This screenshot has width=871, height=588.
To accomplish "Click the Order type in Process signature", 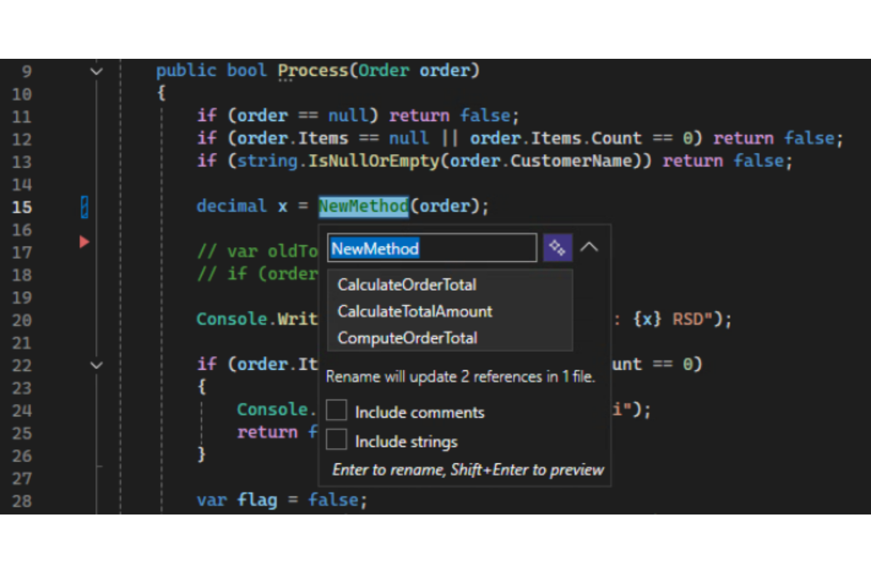I will (383, 71).
